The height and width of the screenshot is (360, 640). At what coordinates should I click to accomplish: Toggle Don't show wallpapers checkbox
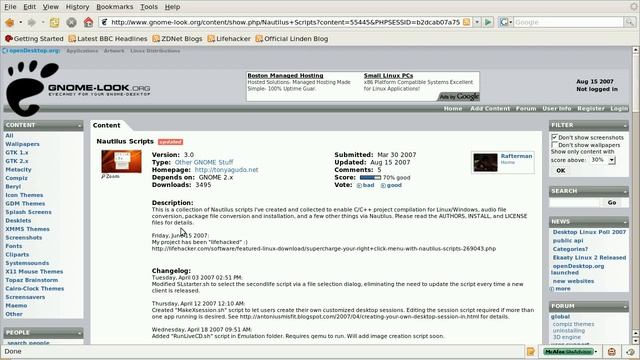click(554, 144)
